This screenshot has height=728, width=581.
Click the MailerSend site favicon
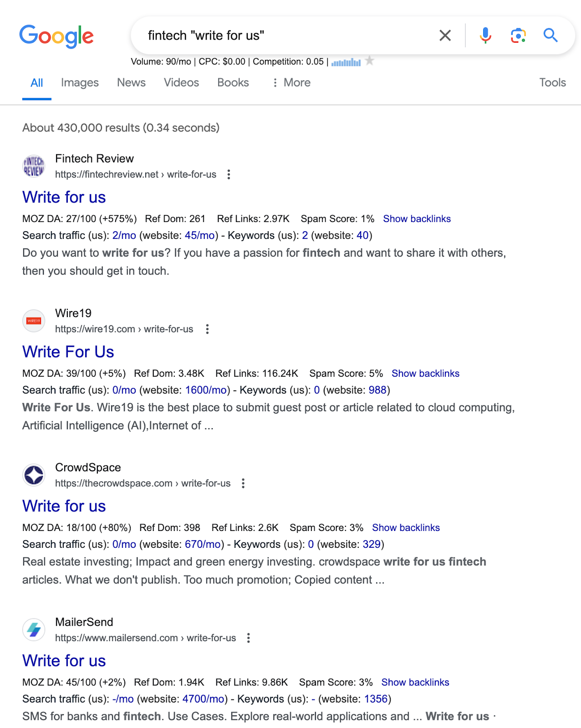coord(33,629)
